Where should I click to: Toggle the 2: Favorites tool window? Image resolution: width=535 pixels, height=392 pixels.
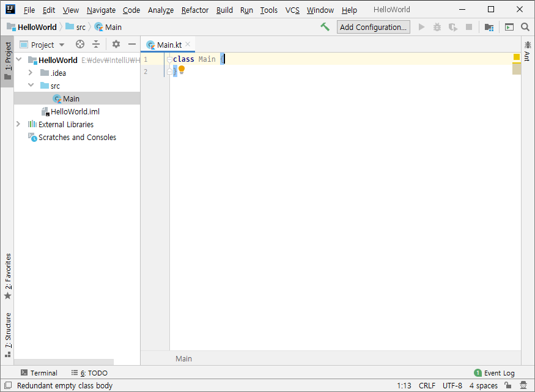tap(7, 276)
